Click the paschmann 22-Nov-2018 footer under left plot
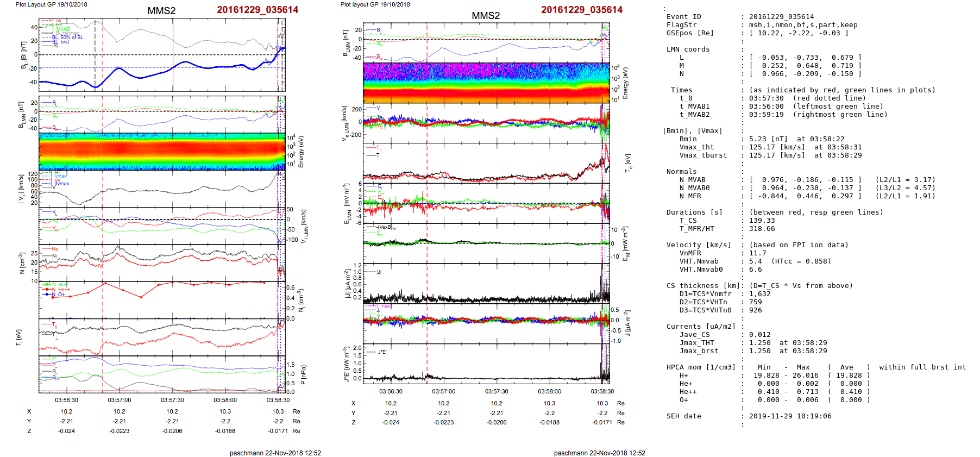The height and width of the screenshot is (457, 980). (275, 453)
